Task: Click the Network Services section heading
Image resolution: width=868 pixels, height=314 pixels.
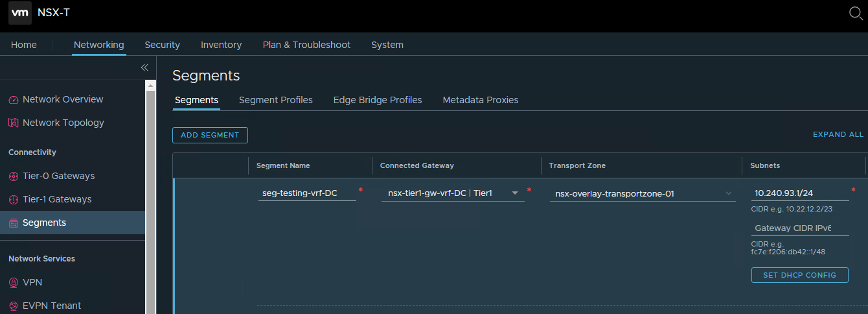Action: [41, 259]
